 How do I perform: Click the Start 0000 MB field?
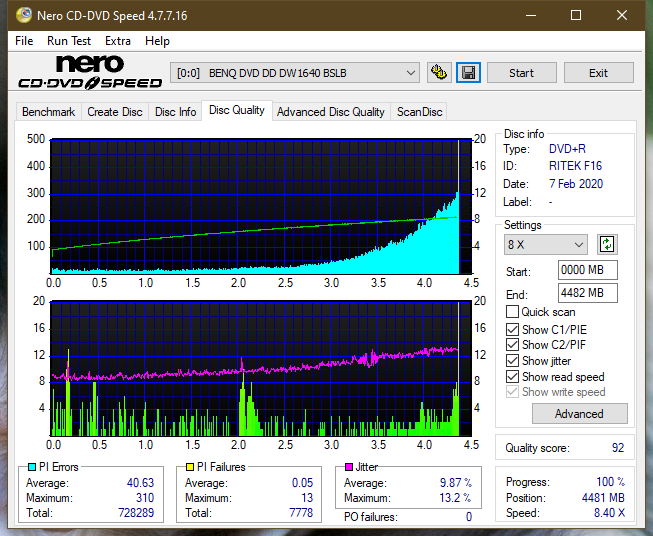pos(587,270)
